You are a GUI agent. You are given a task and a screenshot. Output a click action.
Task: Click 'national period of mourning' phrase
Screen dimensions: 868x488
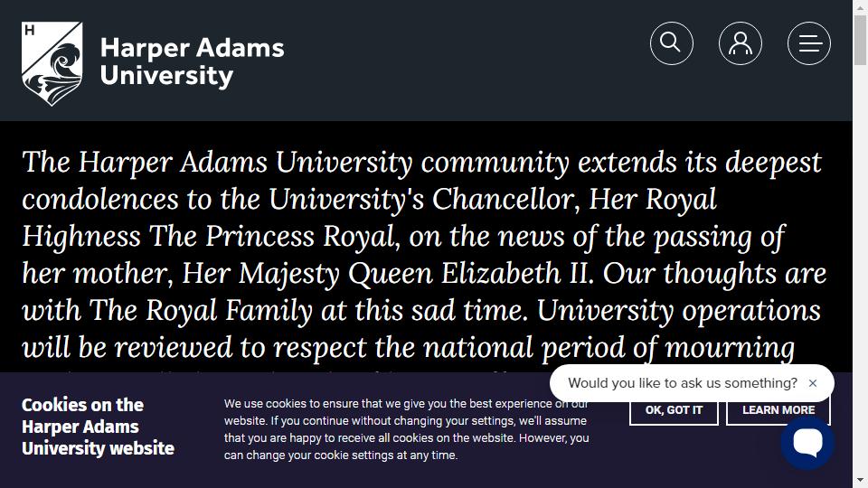click(x=609, y=348)
